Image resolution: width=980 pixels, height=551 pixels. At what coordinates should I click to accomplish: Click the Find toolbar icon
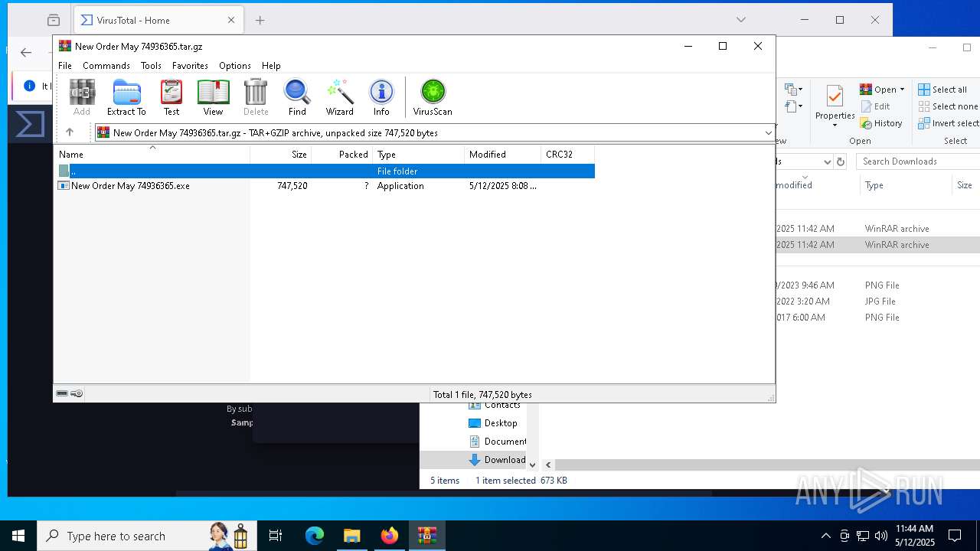[297, 97]
